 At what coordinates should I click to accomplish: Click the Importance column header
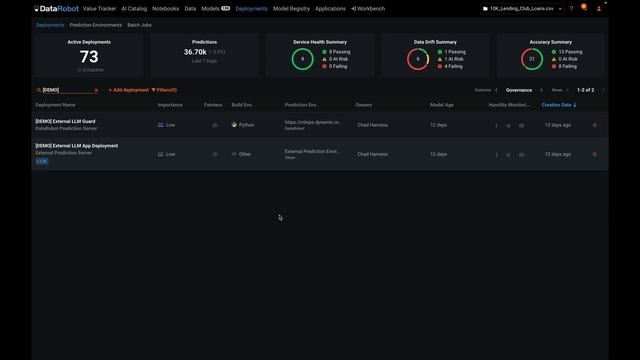tap(170, 105)
